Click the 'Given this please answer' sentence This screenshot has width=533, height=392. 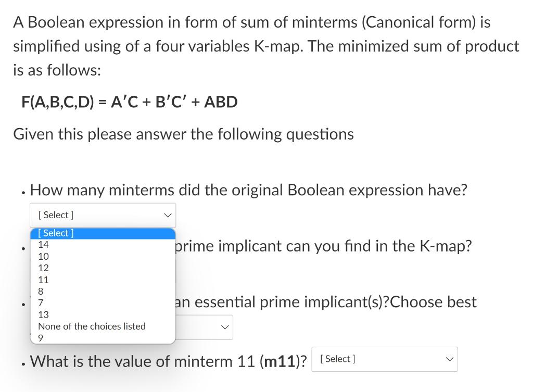point(183,134)
